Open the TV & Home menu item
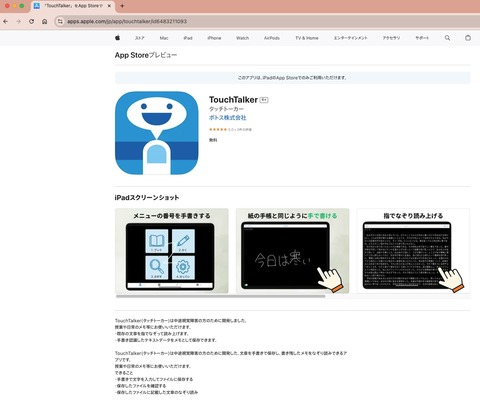The height and width of the screenshot is (401, 480). pyautogui.click(x=307, y=38)
